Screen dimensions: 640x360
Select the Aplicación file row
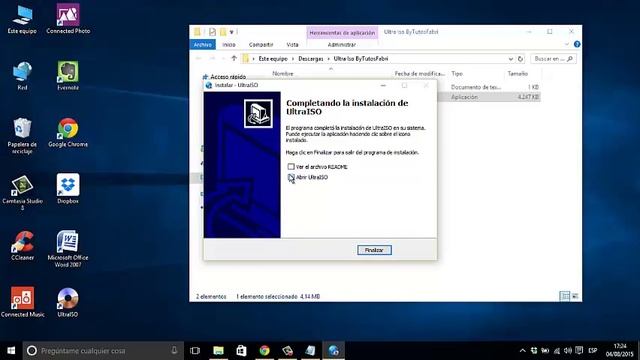489,97
